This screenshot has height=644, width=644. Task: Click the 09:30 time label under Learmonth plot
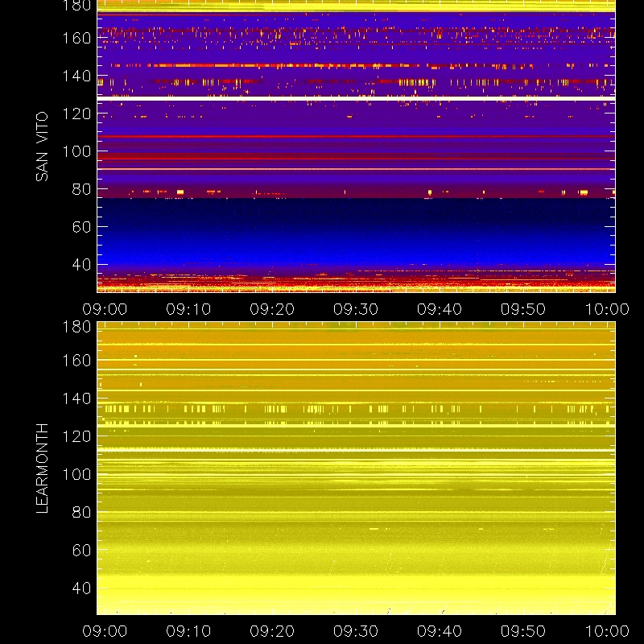[356, 631]
